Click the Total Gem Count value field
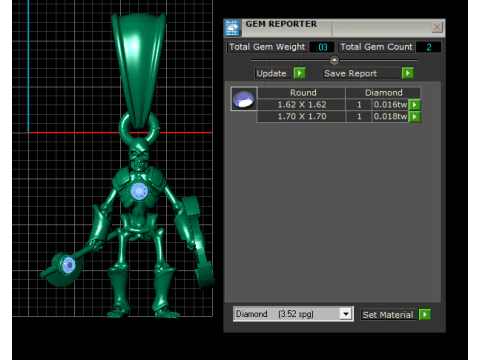 (x=429, y=47)
